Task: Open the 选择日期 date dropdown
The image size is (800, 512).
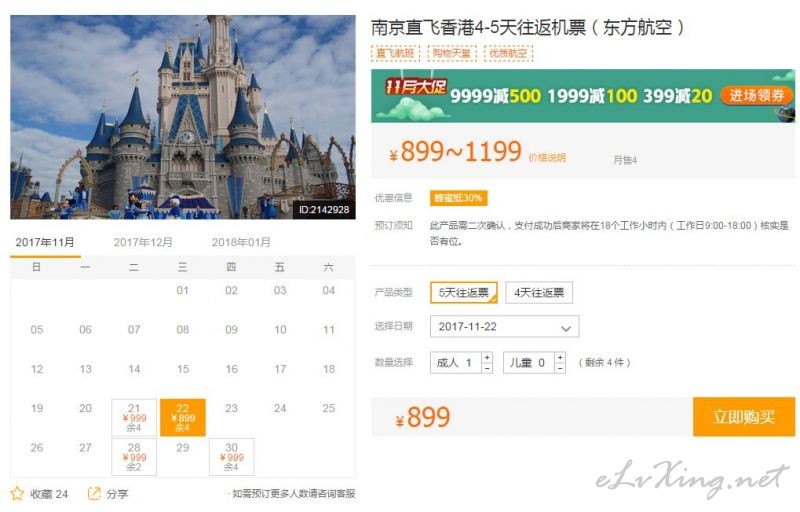Action: pos(505,326)
